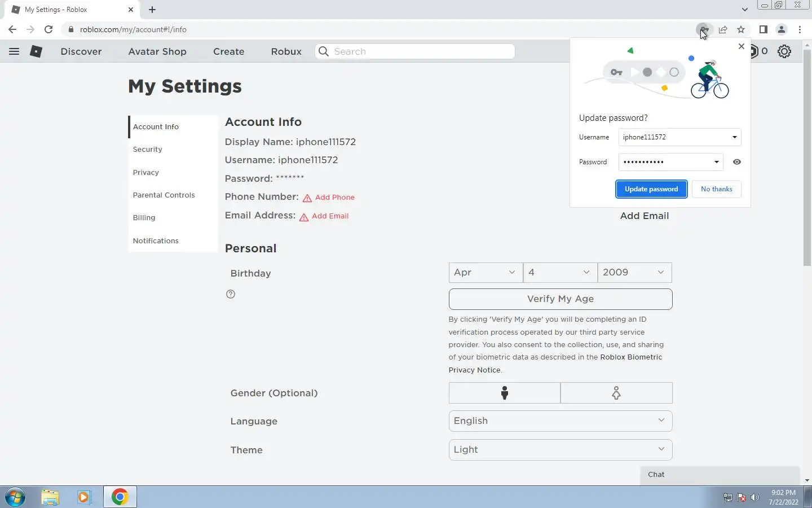The height and width of the screenshot is (508, 812).
Task: Open the Roblox settings gear icon
Action: click(784, 51)
